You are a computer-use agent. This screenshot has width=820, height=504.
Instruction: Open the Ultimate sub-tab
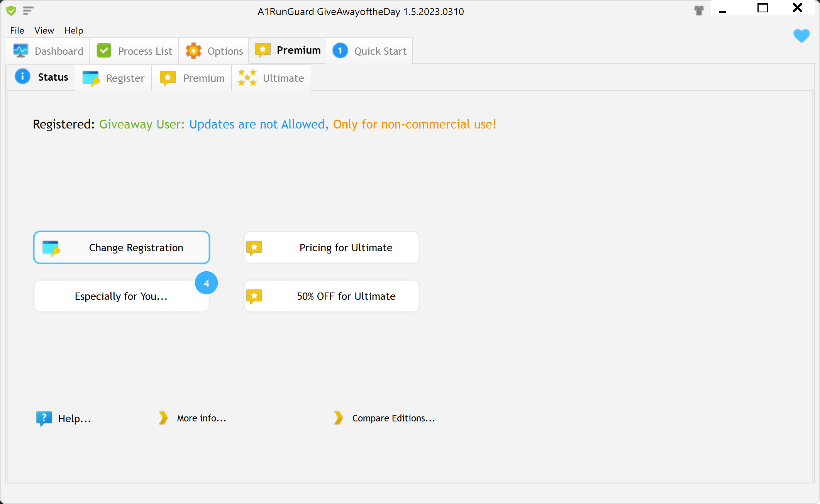(x=271, y=78)
